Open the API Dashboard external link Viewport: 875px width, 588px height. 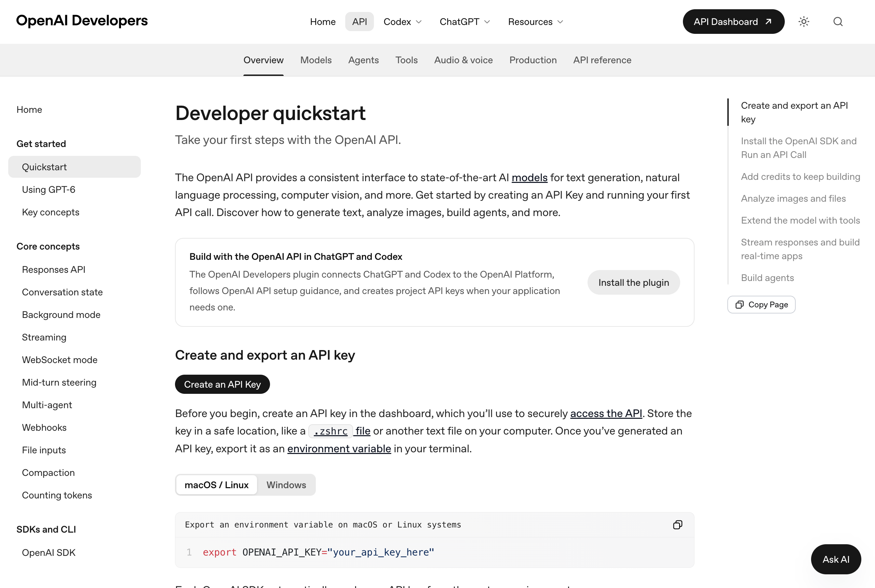coord(733,22)
